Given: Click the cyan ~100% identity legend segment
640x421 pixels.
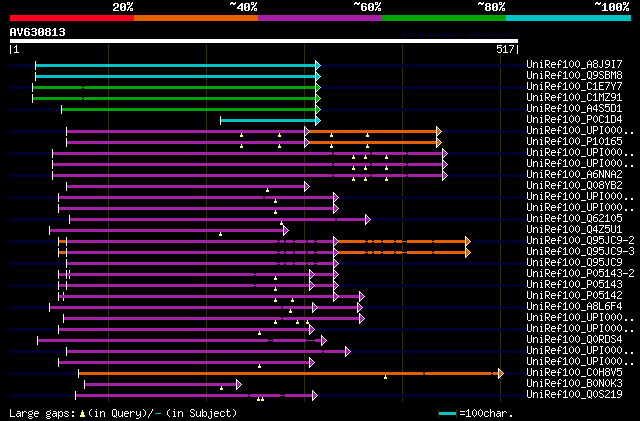Looking at the screenshot, I should click(569, 18).
